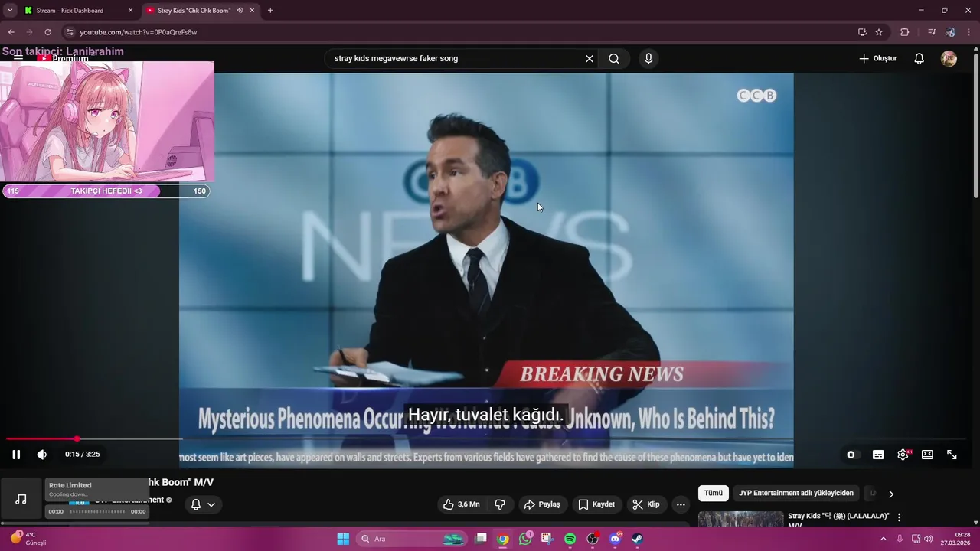
Task: Click the search magnifier button
Action: [x=614, y=59]
